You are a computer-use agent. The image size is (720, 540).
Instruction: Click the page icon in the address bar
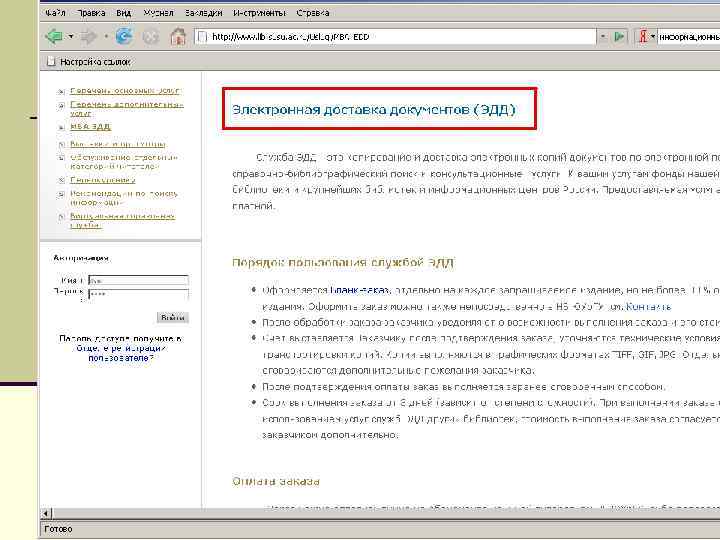coord(202,37)
